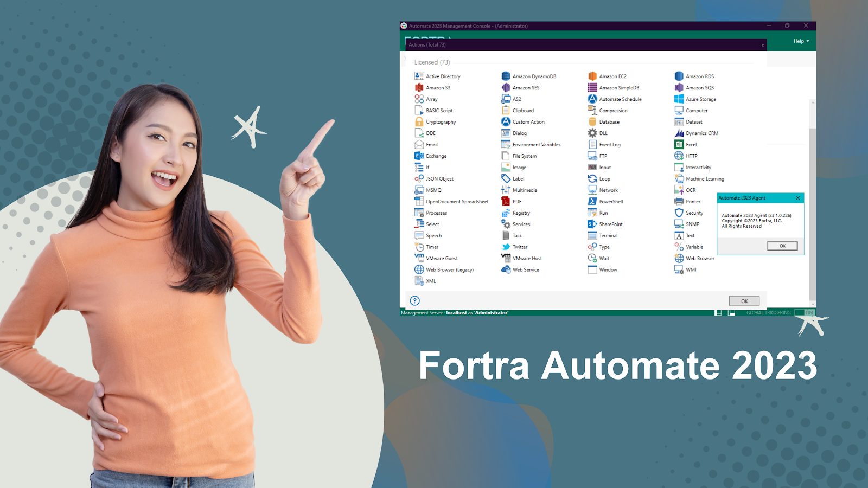The width and height of the screenshot is (868, 488).
Task: Open the Help dropdown menu
Action: point(801,41)
